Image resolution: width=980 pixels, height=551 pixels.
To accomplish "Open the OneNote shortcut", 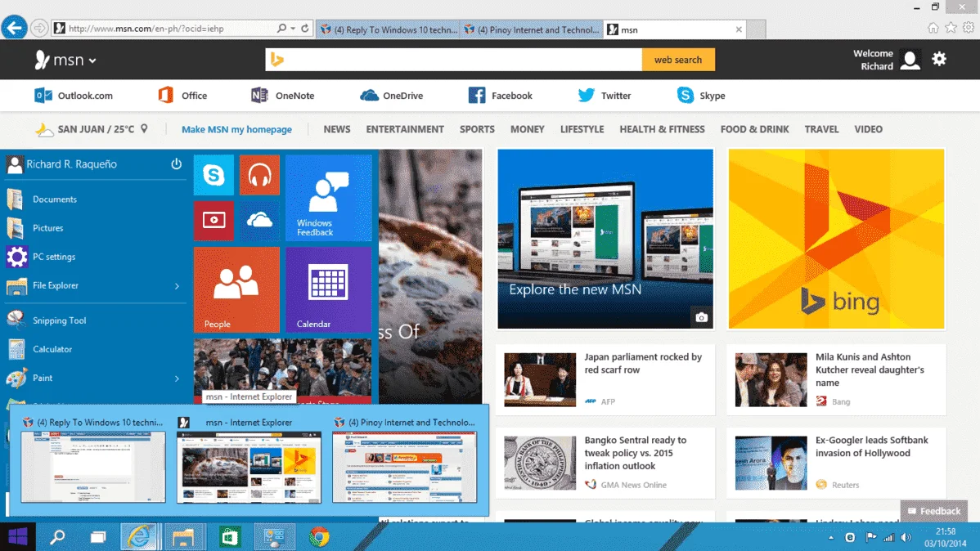I will [x=282, y=96].
